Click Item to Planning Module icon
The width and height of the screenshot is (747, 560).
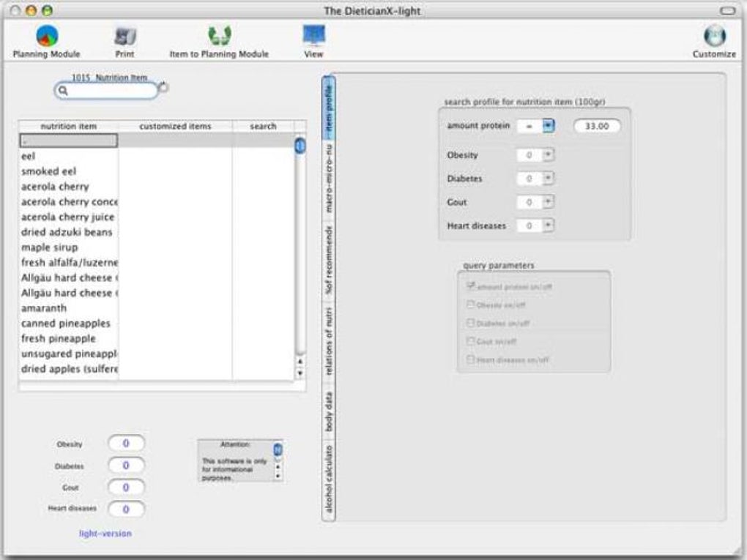point(219,36)
